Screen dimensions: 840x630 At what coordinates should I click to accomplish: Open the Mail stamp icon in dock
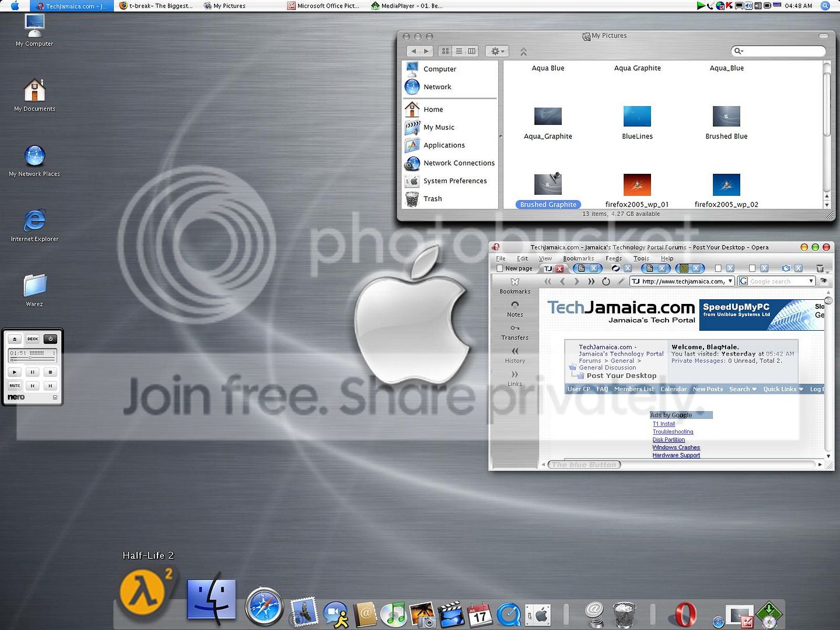click(x=304, y=612)
